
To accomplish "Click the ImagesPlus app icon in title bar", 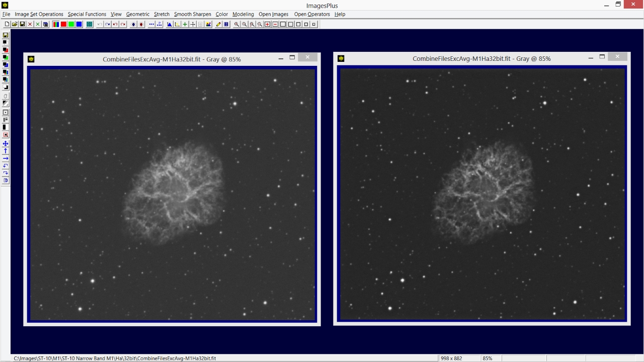I will [x=5, y=5].
